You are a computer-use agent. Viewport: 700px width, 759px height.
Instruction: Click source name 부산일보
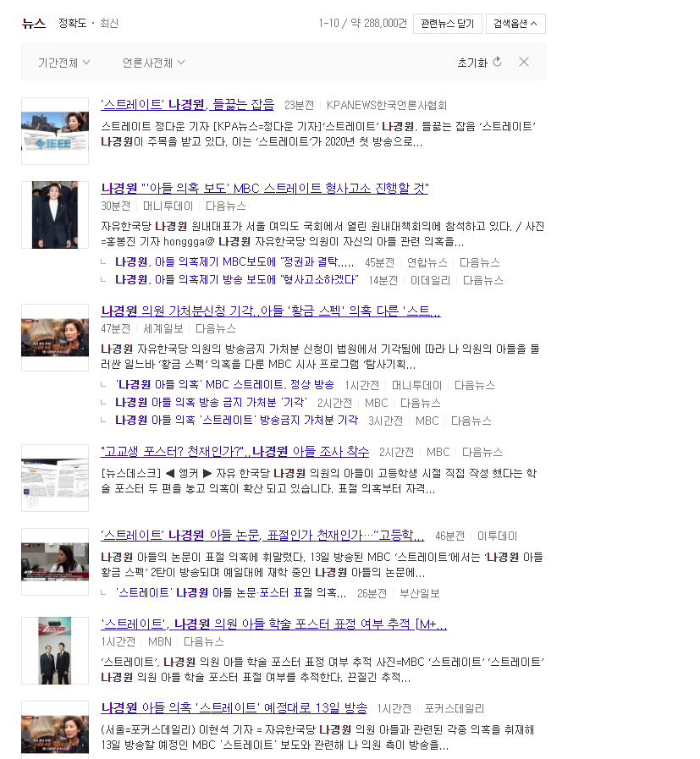point(420,593)
